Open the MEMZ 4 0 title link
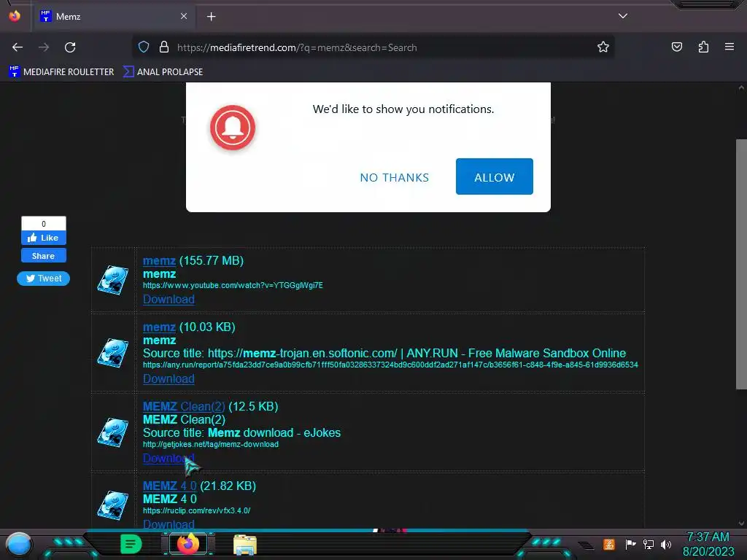 [169, 486]
